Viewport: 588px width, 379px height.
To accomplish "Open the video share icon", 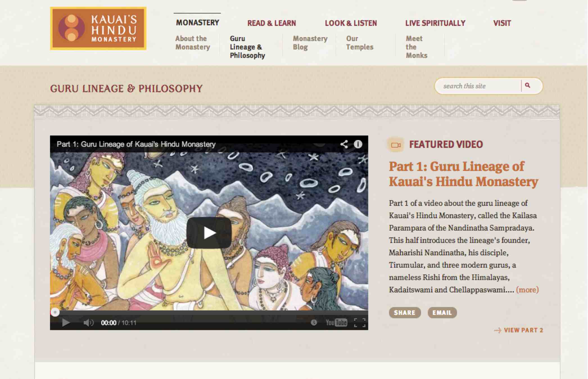I will [x=344, y=144].
